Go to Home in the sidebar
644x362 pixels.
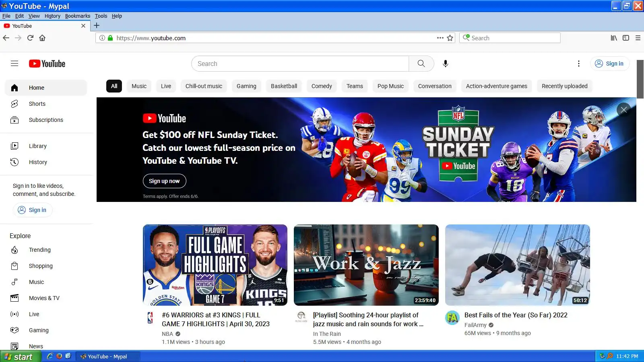pos(46,88)
